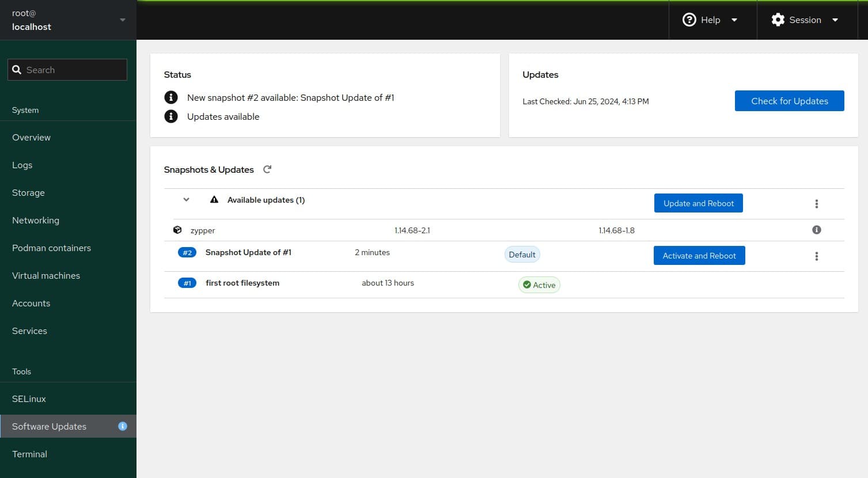Click the info icon beside Updates available
Screen dimensions: 868x478
(x=171, y=116)
